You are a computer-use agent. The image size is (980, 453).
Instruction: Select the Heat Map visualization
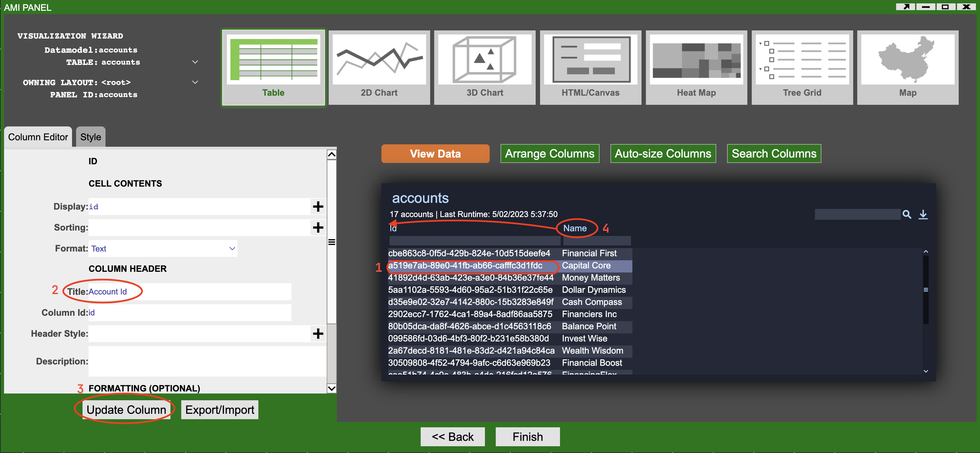[x=696, y=67]
